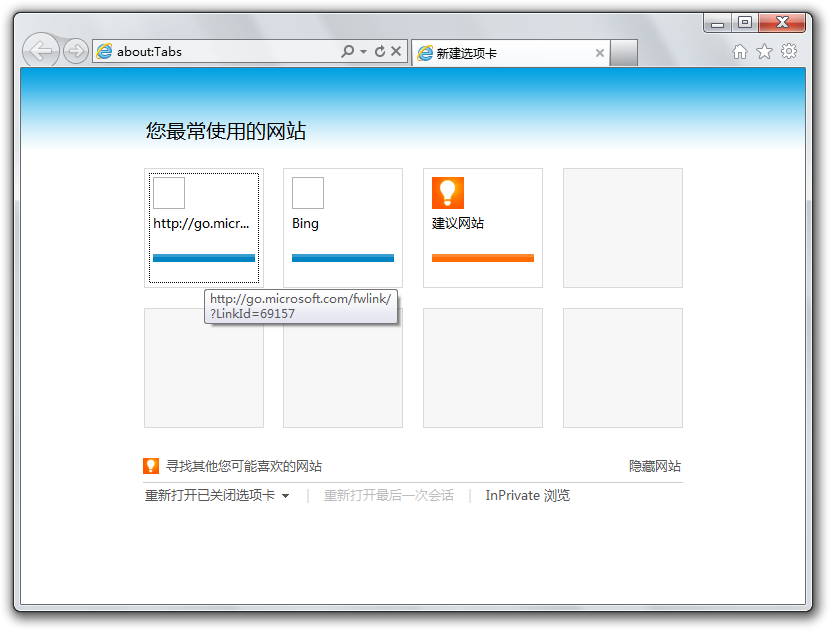Maximize the browser window
The image size is (831, 631).
[x=745, y=23]
